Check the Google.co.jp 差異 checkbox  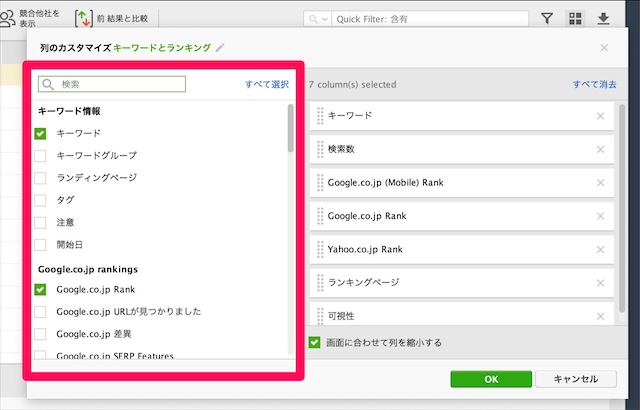(40, 334)
